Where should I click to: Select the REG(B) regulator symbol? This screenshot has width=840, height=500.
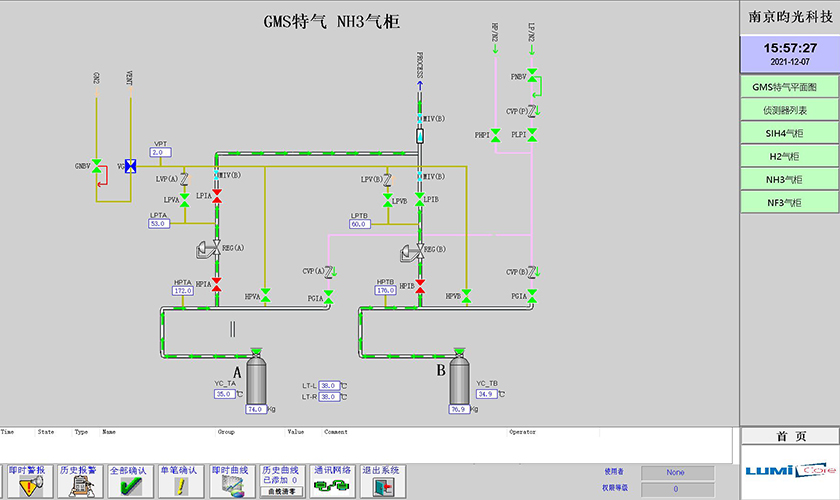412,251
